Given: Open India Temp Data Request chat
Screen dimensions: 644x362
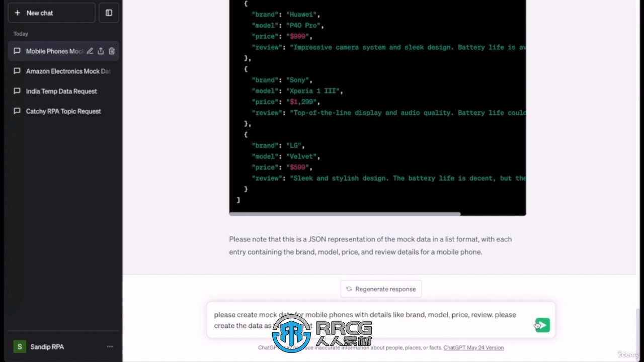Looking at the screenshot, I should point(63,92).
